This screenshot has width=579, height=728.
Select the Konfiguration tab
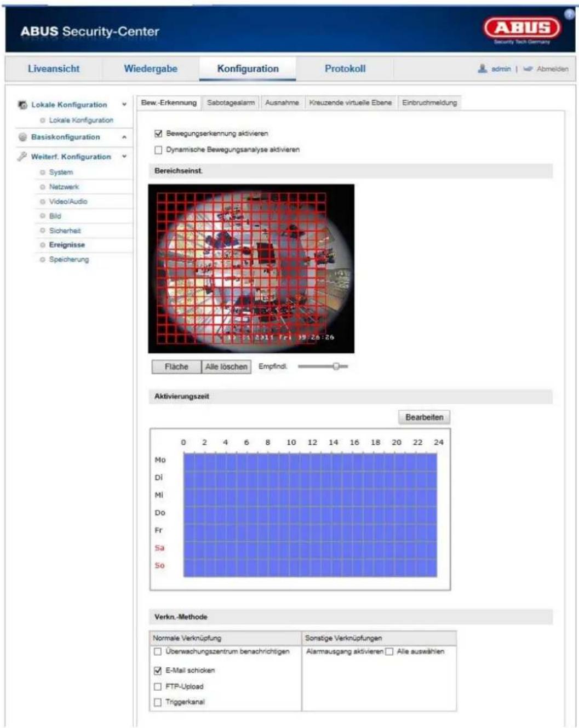pos(248,68)
